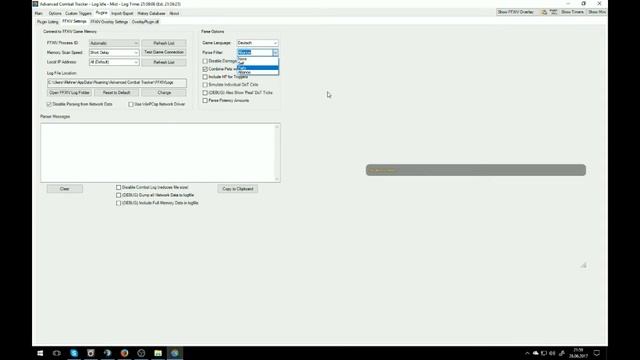Click the Change log location button
The image size is (640, 360).
(x=164, y=93)
